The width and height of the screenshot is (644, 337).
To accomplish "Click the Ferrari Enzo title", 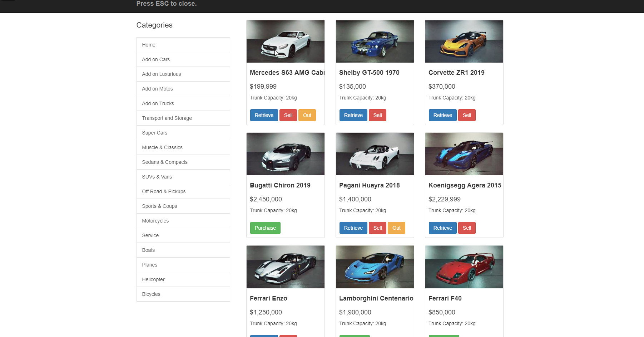I will coord(268,298).
